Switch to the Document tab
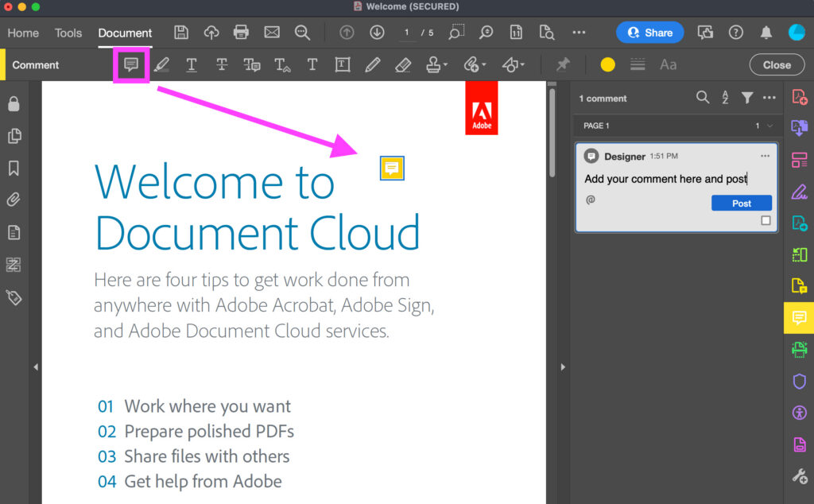 [x=125, y=33]
